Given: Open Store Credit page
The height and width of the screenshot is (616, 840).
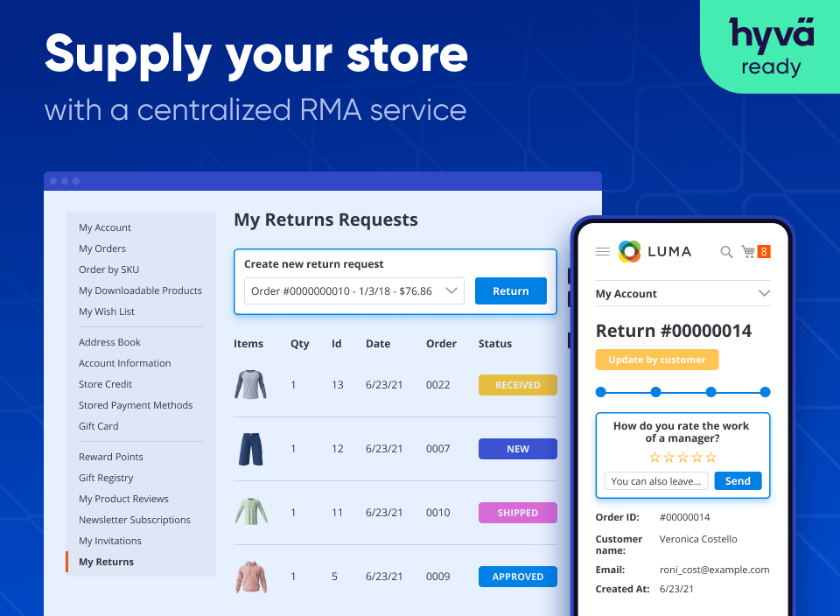Looking at the screenshot, I should click(x=105, y=384).
